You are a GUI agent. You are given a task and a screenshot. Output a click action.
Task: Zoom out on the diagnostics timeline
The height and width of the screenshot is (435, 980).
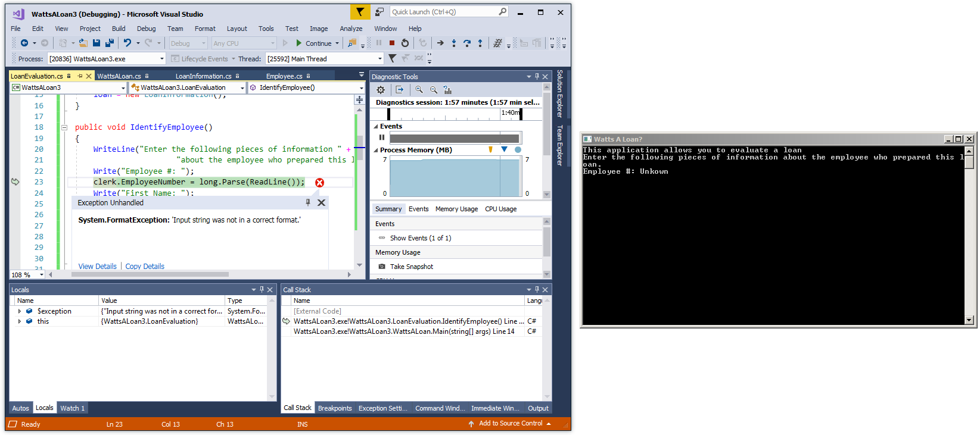pyautogui.click(x=433, y=90)
